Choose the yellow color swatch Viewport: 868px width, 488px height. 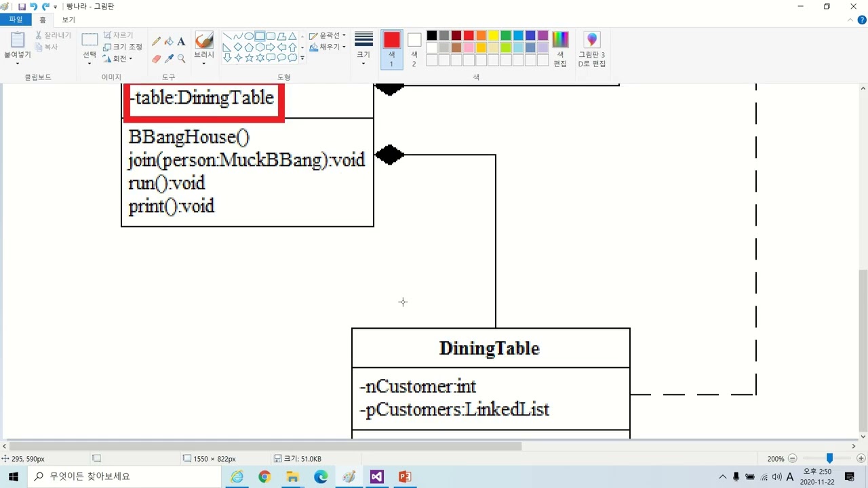(494, 36)
